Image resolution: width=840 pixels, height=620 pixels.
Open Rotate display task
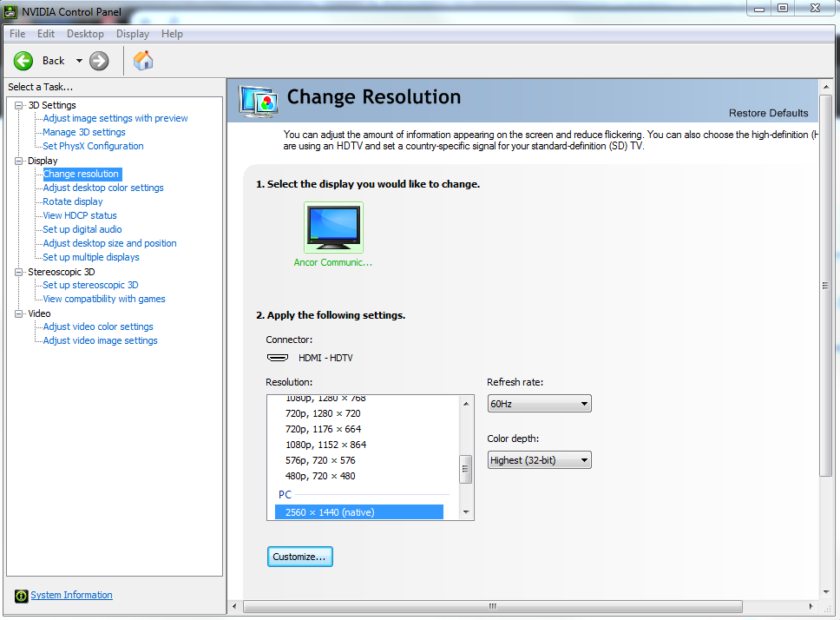(73, 202)
